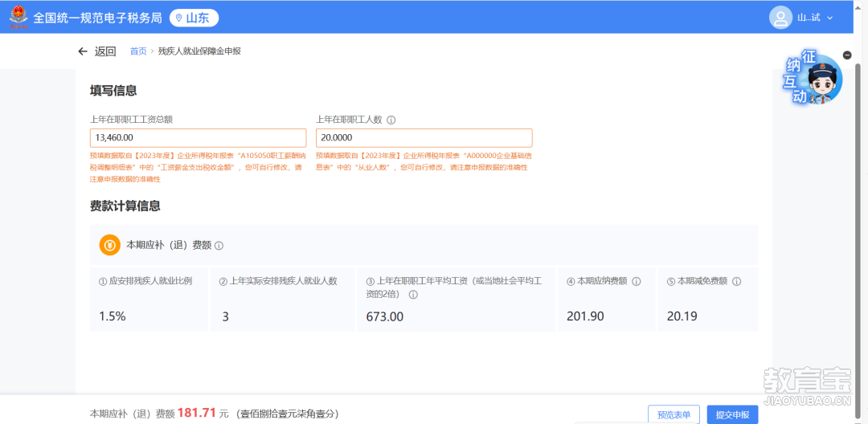Select the 201.90 payable amount
This screenshot has width=868, height=424.
tap(585, 316)
